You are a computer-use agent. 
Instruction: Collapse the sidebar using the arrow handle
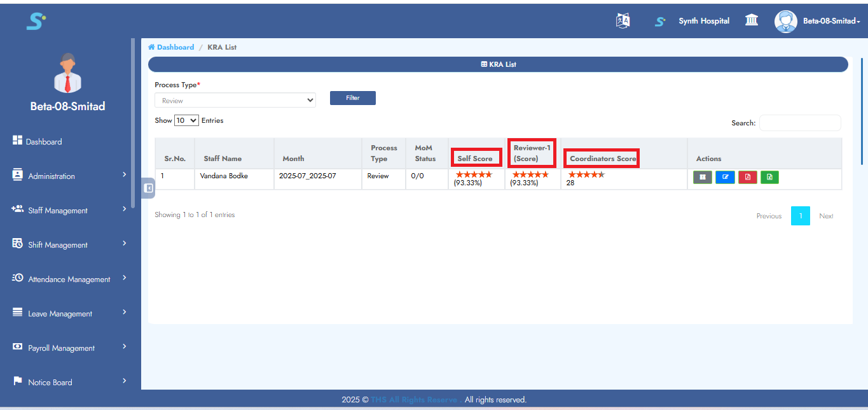pyautogui.click(x=148, y=188)
